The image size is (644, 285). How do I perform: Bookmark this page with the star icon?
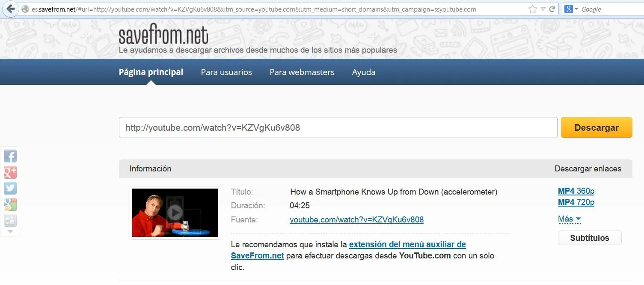coord(532,9)
